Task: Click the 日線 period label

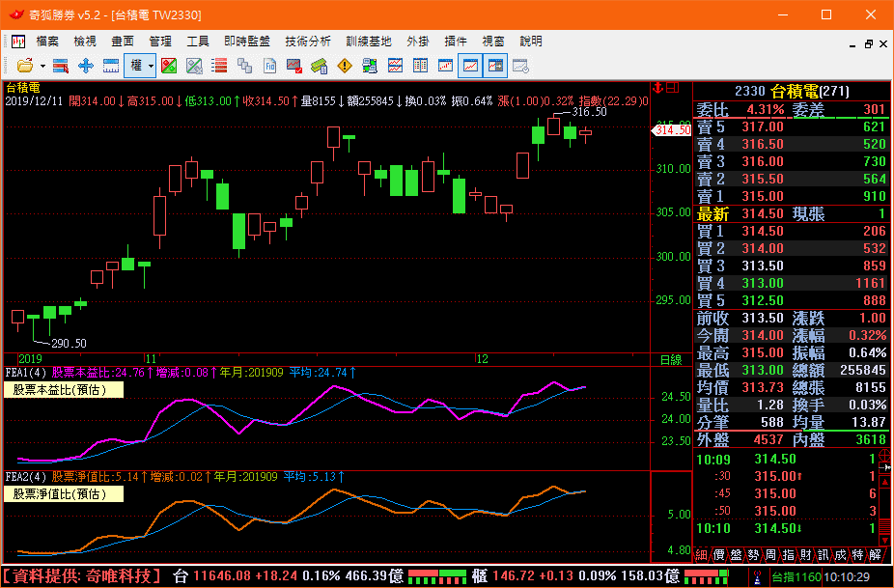Action: click(671, 359)
